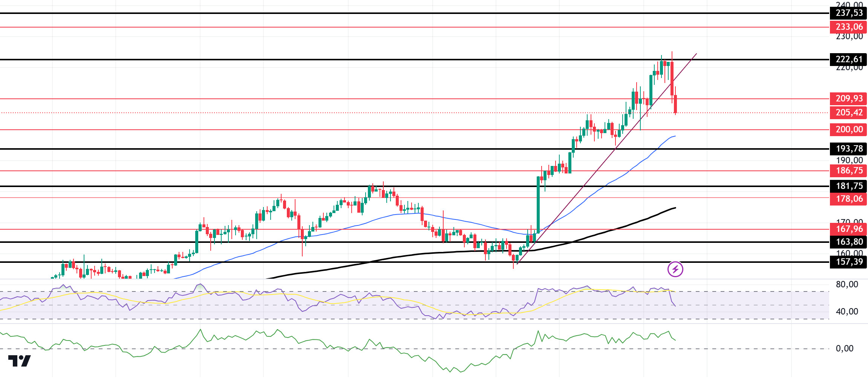Click the 40,00 RSI scale value

(847, 312)
